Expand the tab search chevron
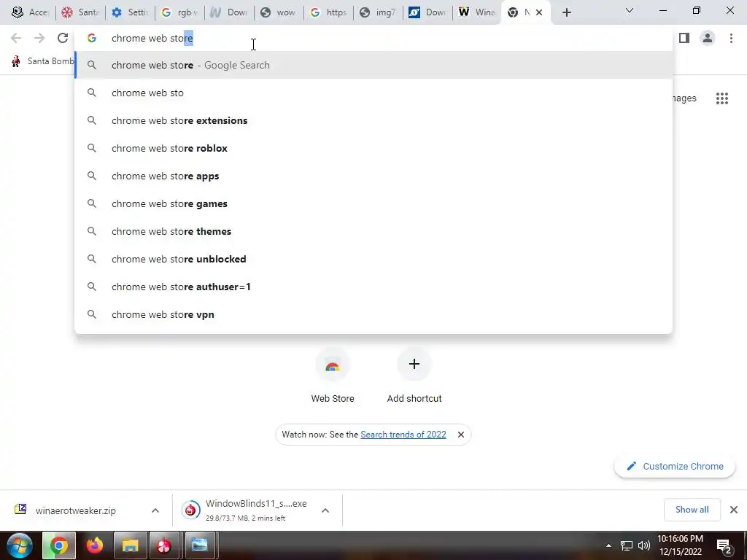This screenshot has height=560, width=747. pos(630,10)
